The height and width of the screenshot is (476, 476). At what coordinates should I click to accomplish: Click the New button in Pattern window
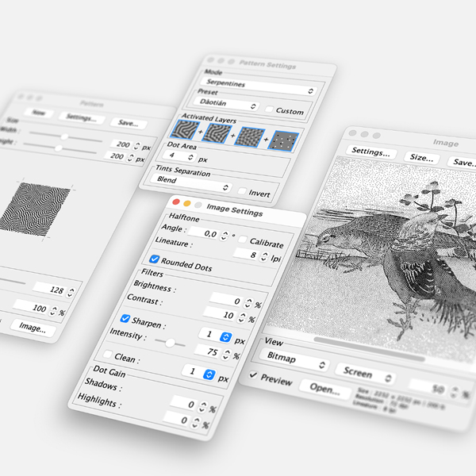(x=39, y=113)
